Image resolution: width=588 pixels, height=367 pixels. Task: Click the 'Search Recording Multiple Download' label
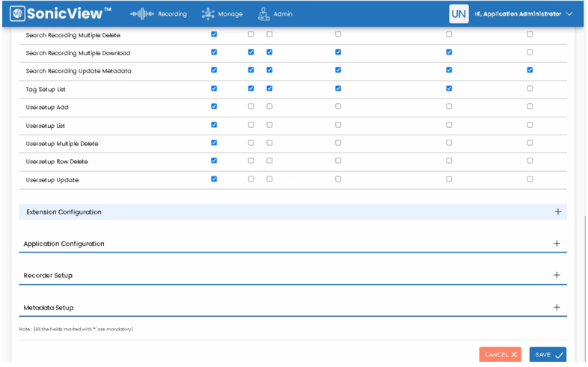pos(78,53)
